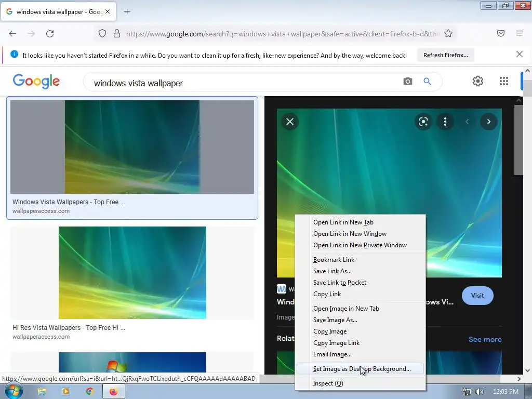Open Google Lens on preview image
The width and height of the screenshot is (532, 399).
423,122
